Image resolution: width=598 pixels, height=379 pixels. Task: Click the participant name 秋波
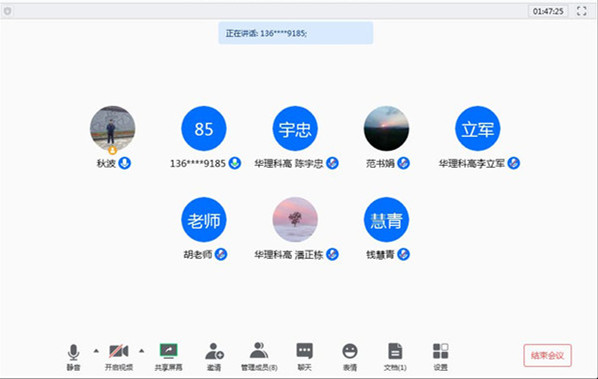[106, 164]
